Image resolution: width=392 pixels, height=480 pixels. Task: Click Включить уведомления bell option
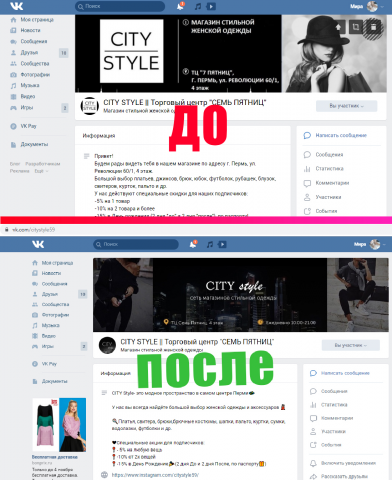point(343,463)
